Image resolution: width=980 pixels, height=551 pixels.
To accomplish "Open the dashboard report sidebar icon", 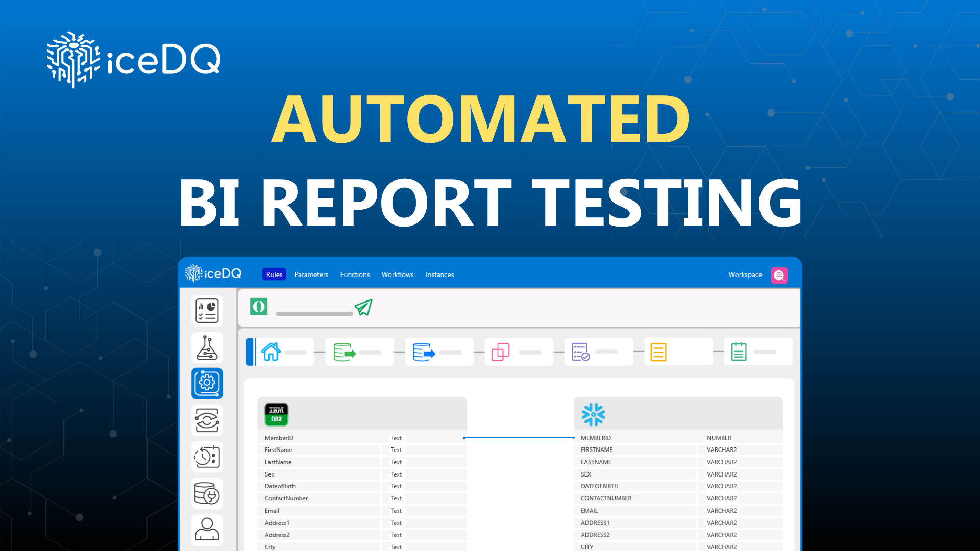I will tap(207, 311).
